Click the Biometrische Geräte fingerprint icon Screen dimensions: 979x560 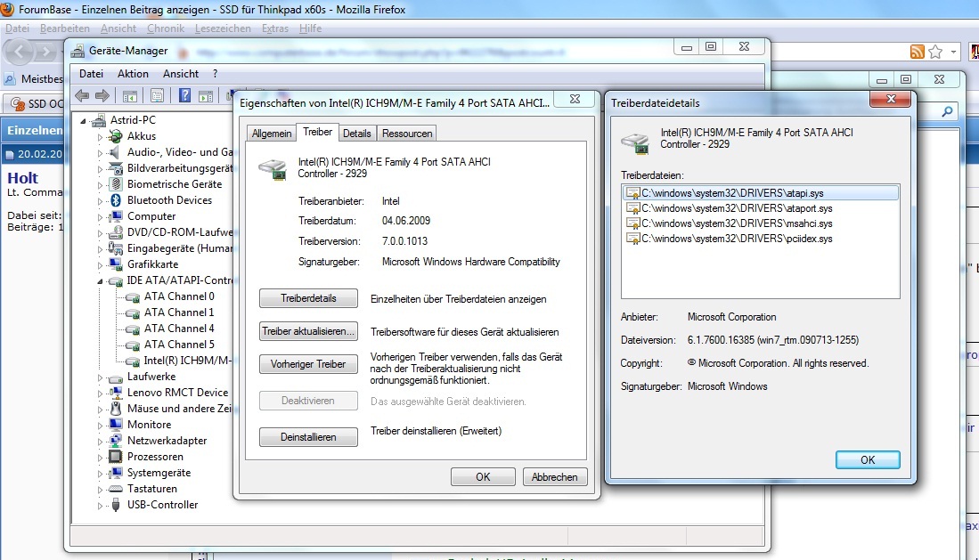[116, 184]
